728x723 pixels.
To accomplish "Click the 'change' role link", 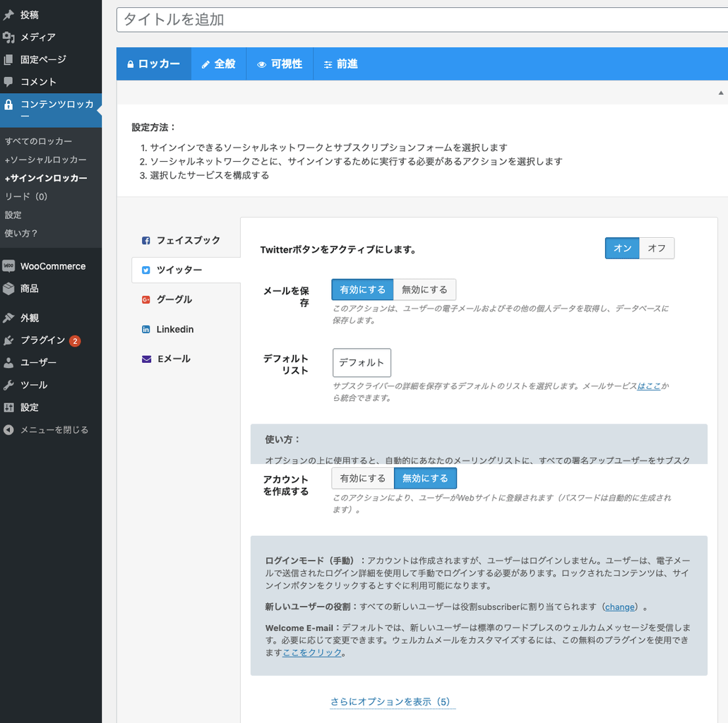I will tap(619, 607).
